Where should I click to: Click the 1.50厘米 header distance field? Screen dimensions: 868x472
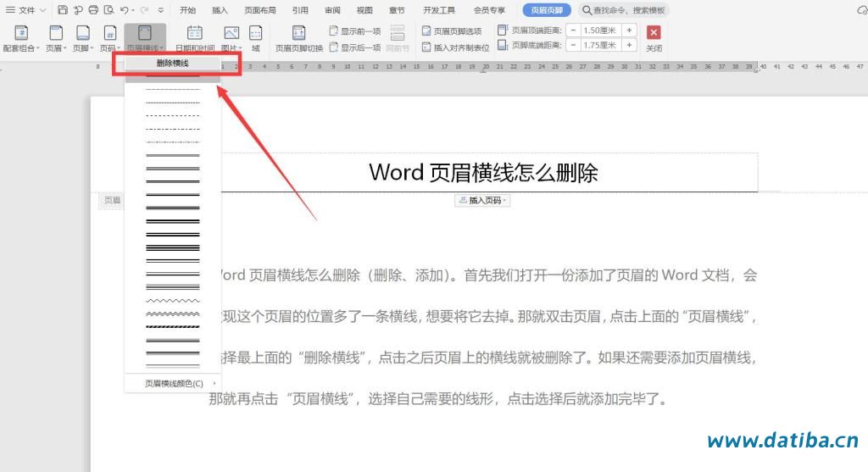point(601,31)
